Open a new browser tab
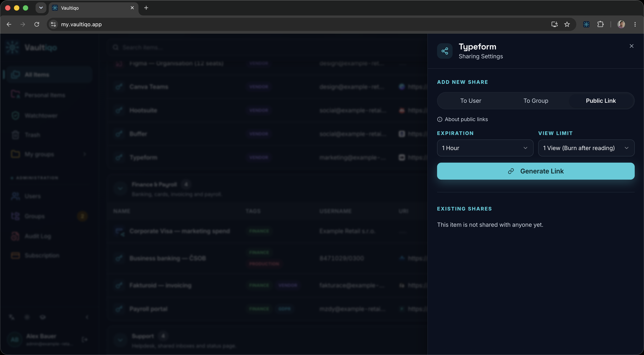 146,8
